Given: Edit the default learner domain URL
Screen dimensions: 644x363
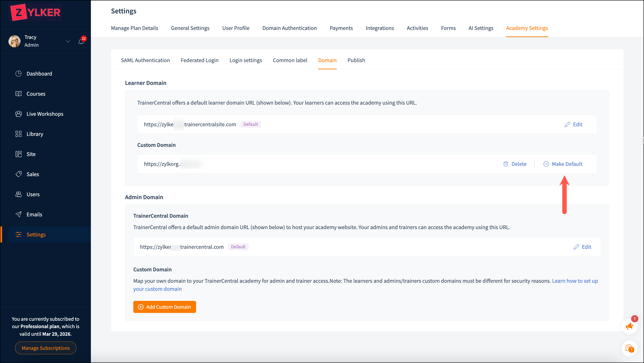Looking at the screenshot, I should coord(573,124).
